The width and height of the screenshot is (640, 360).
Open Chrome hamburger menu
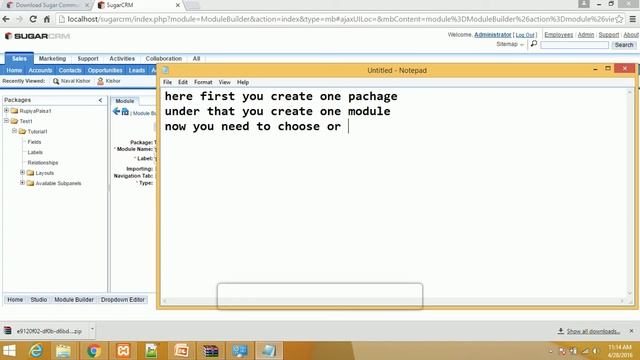click(x=633, y=19)
